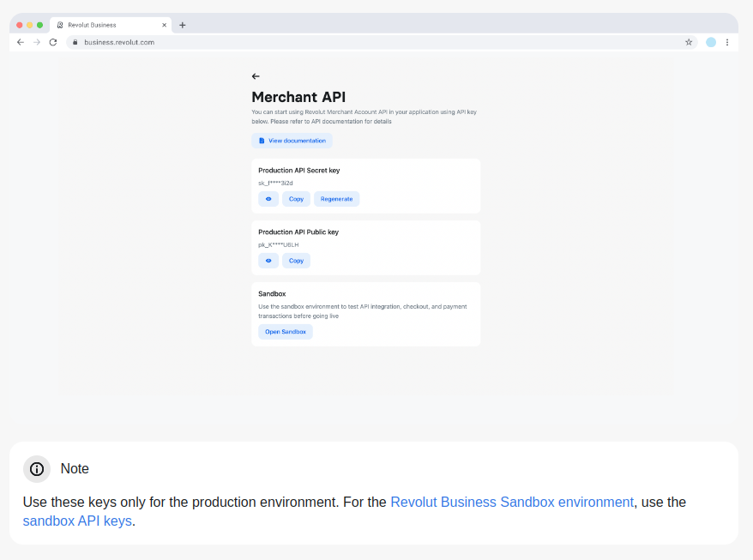This screenshot has width=753, height=560.
Task: Click the Production API Secret key label
Action: pyautogui.click(x=299, y=171)
